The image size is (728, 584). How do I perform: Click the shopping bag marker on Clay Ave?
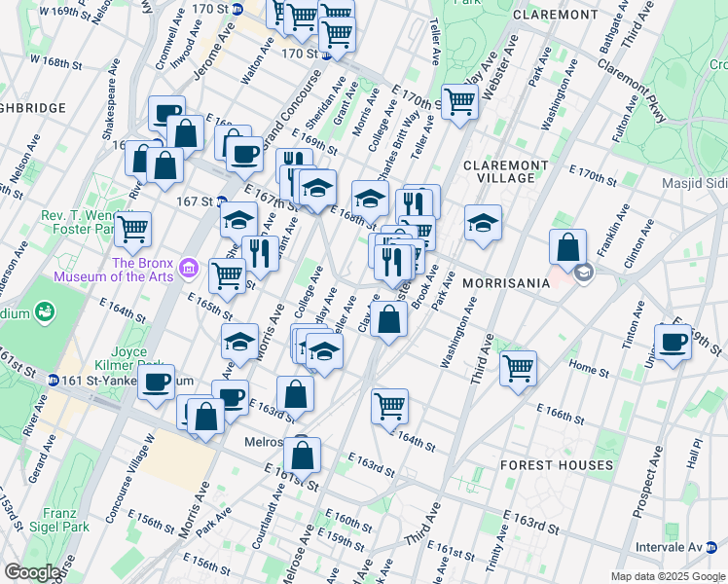coord(388,320)
